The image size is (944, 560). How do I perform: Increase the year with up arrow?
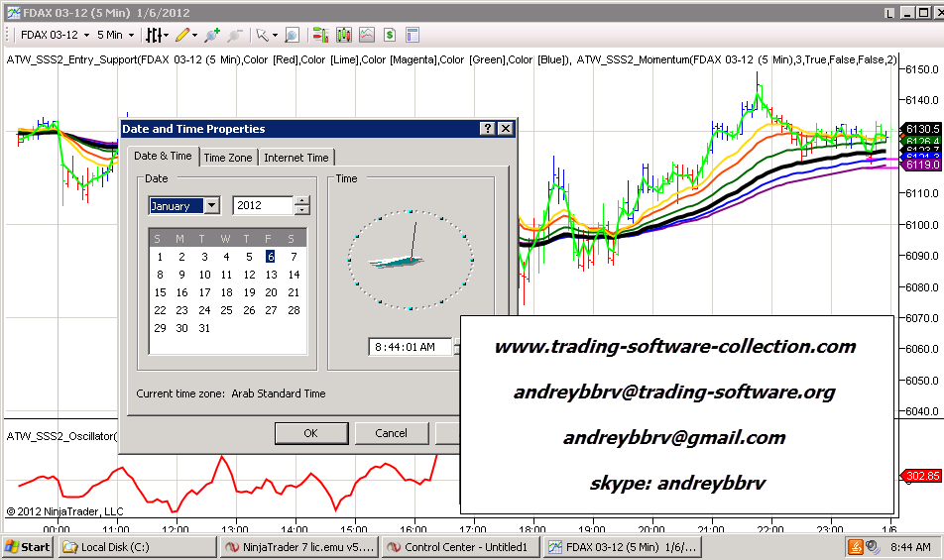pos(302,201)
